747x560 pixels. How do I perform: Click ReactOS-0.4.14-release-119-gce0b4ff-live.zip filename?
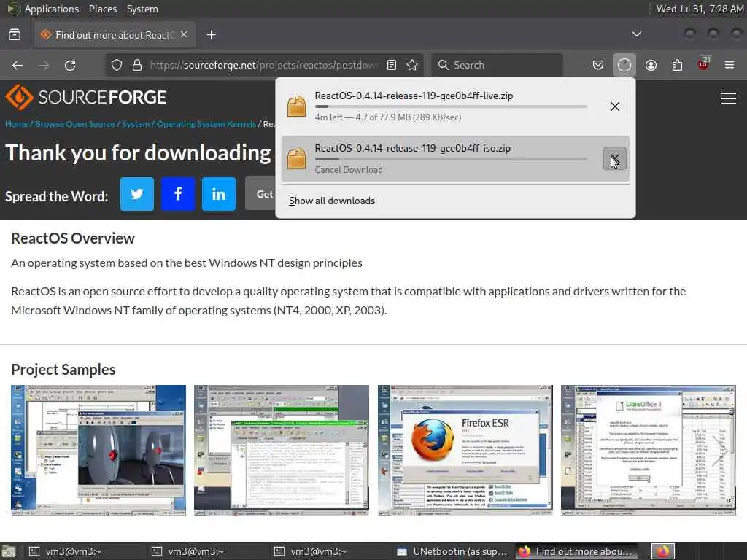point(414,96)
